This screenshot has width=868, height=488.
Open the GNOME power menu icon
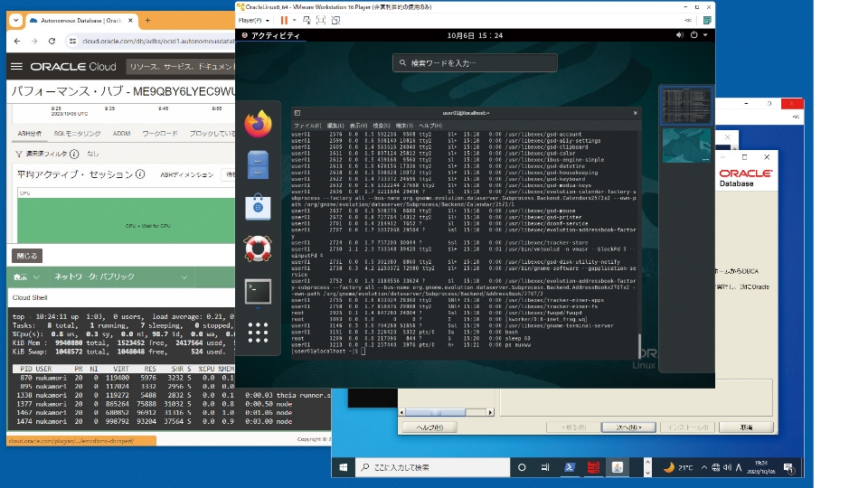[x=694, y=35]
